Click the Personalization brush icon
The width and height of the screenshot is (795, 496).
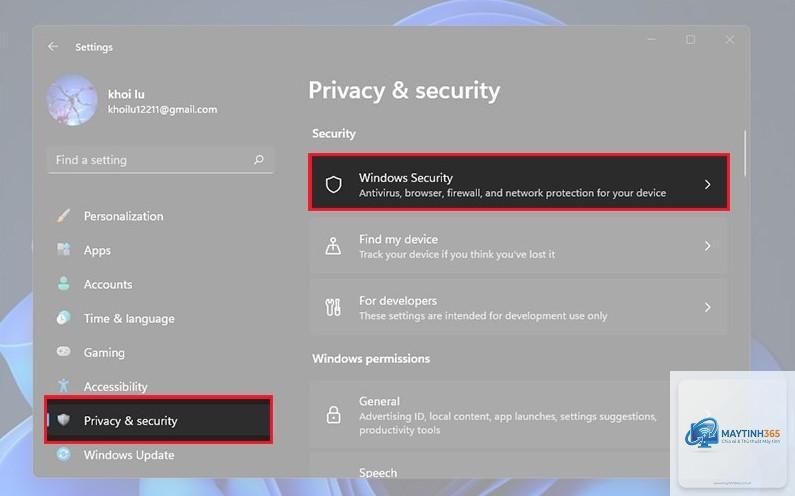tap(63, 216)
